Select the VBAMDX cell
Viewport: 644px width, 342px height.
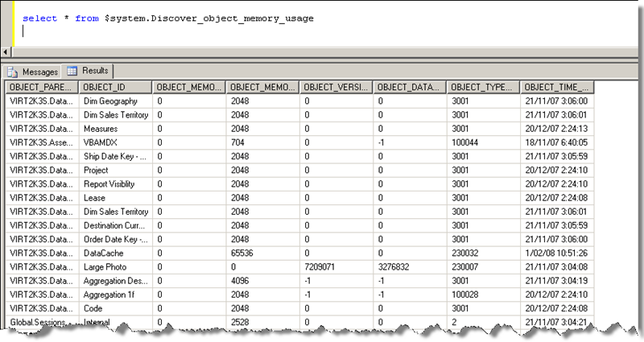[x=115, y=142]
